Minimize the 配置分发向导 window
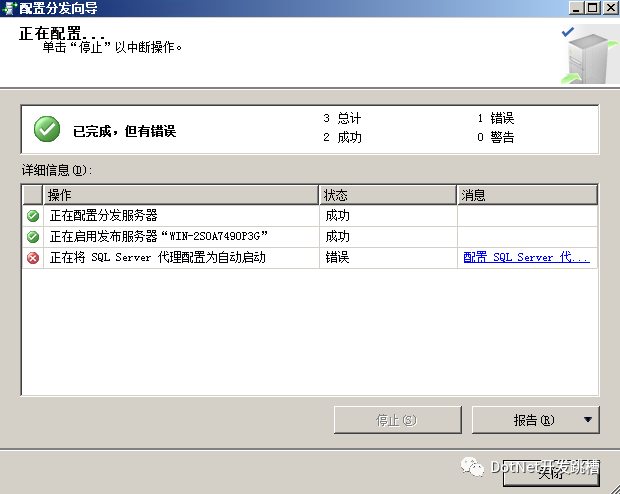The width and height of the screenshot is (620, 494). (576, 8)
